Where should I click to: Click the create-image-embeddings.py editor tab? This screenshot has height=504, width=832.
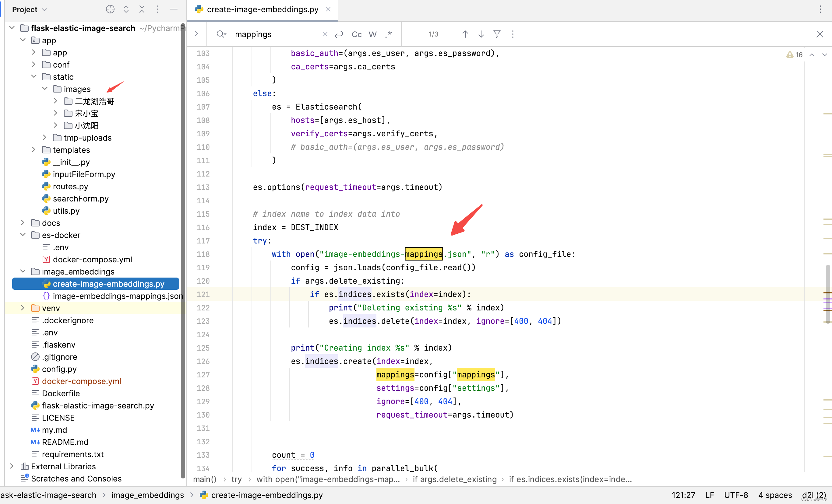coord(263,9)
